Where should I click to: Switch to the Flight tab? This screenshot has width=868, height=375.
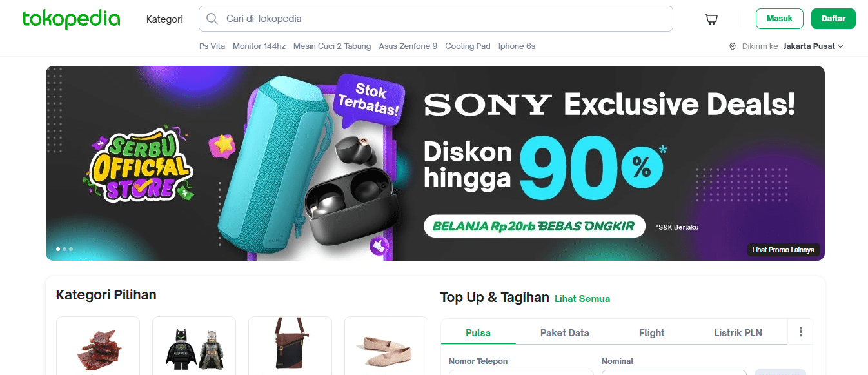(x=651, y=333)
